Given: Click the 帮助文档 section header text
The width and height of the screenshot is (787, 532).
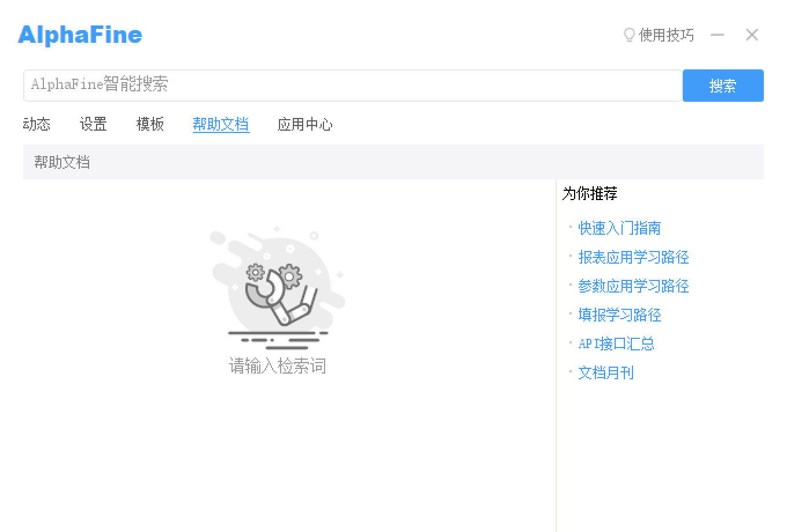Looking at the screenshot, I should pos(62,162).
